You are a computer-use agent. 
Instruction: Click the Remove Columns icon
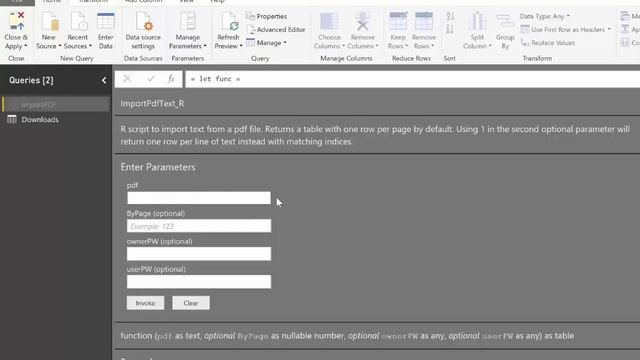(x=362, y=21)
